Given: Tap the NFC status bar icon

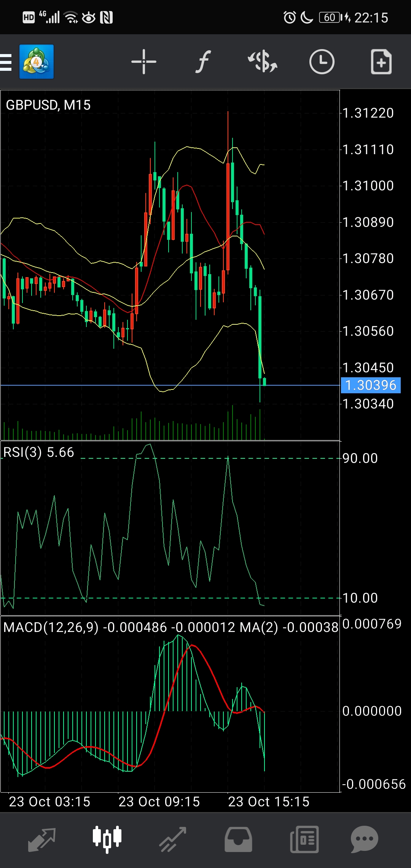Looking at the screenshot, I should pyautogui.click(x=106, y=18).
